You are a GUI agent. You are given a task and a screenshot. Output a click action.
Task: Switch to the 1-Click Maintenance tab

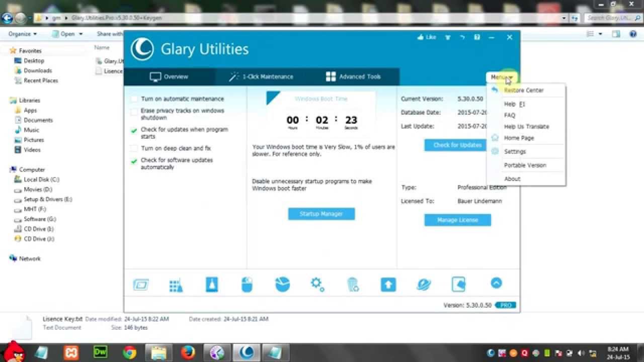[261, 77]
